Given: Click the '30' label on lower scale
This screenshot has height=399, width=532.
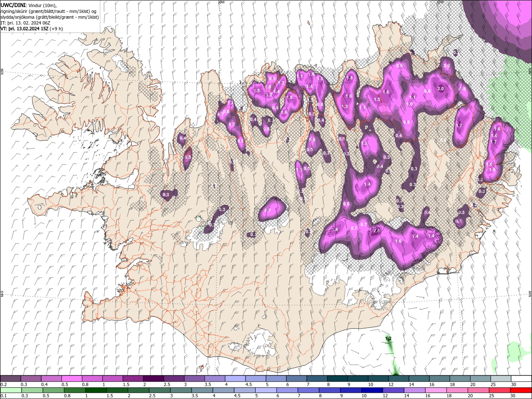Looking at the screenshot, I should (x=512, y=396).
